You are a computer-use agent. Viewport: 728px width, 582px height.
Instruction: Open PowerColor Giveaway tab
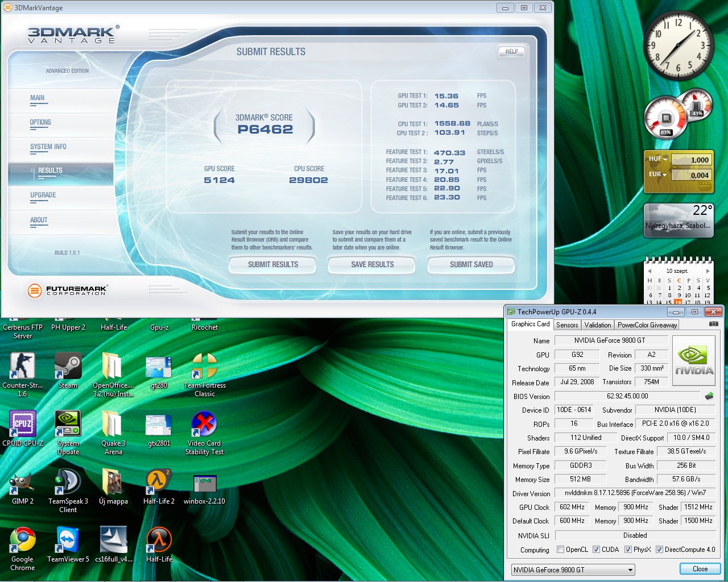(647, 325)
